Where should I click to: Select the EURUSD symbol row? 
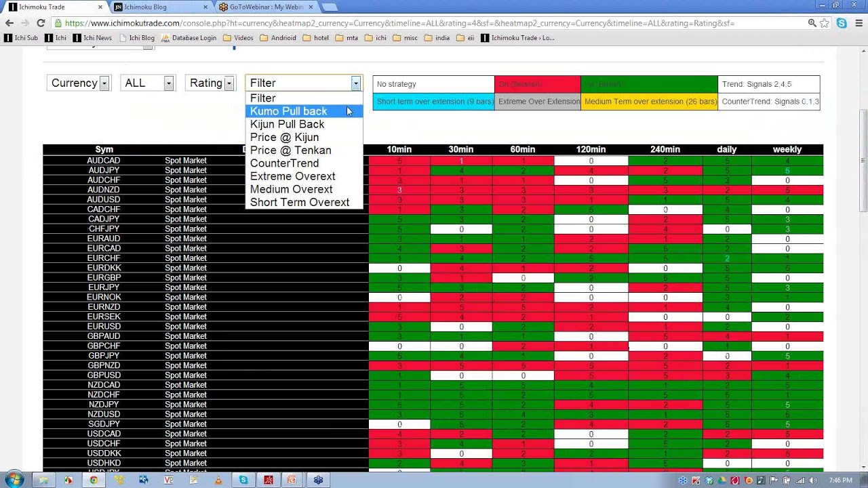pyautogui.click(x=433, y=327)
